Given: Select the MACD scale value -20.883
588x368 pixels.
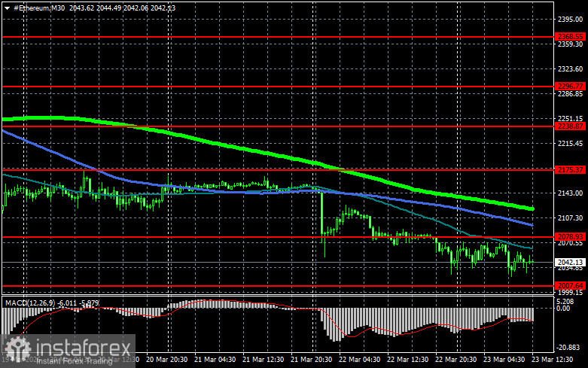Looking at the screenshot, I should click(x=568, y=348).
